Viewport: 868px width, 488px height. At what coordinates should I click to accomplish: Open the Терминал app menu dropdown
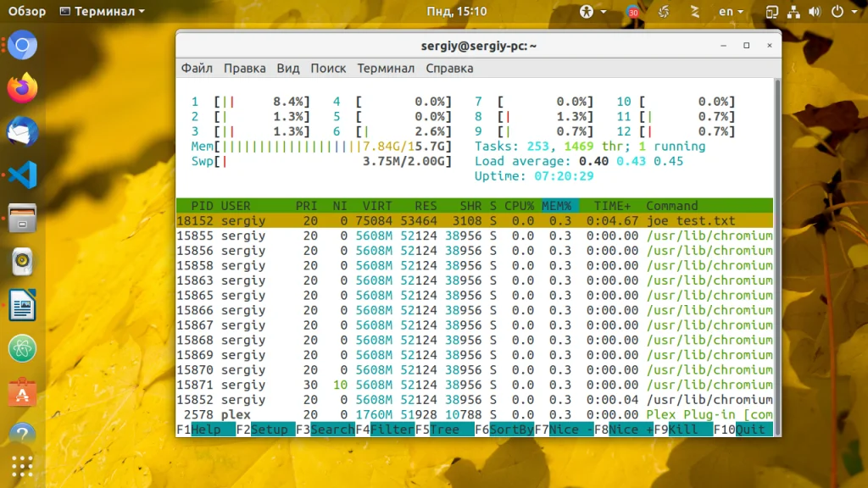coord(103,12)
